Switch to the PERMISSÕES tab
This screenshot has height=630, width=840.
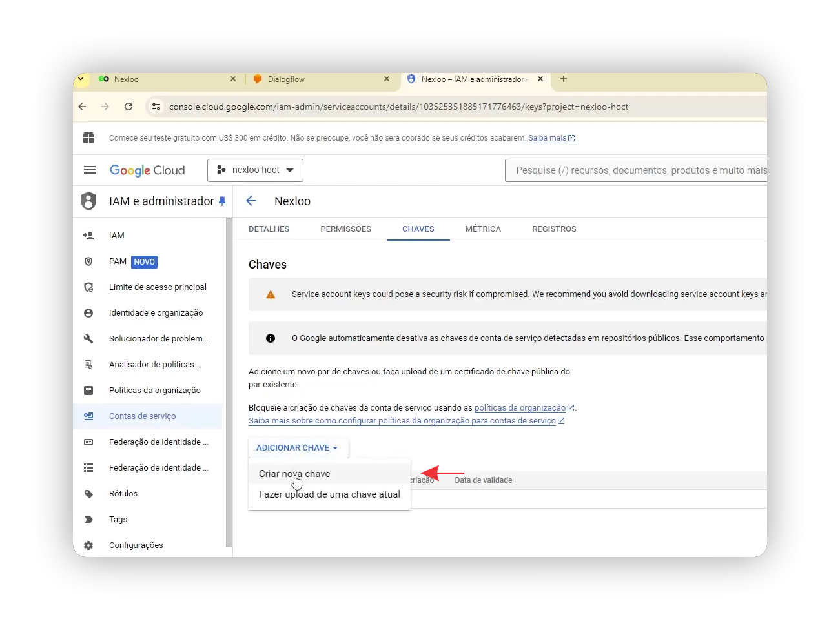(x=345, y=229)
